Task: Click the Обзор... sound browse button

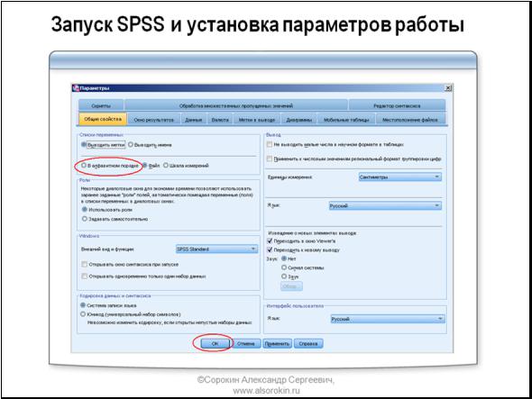Action: click(x=291, y=286)
